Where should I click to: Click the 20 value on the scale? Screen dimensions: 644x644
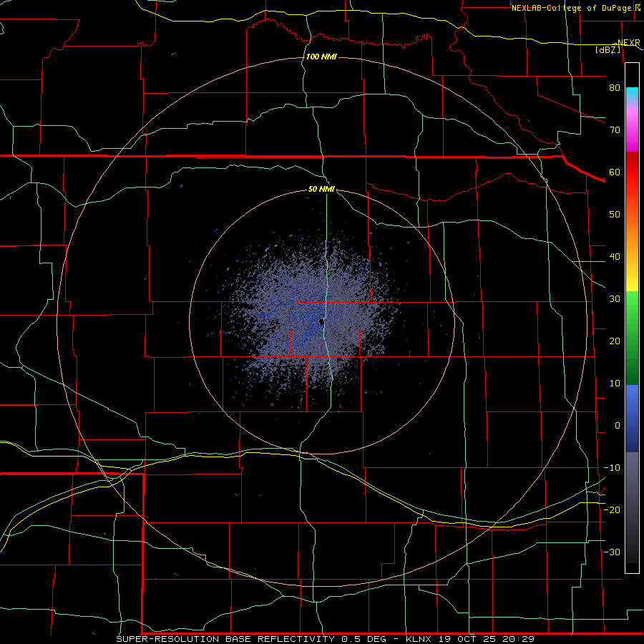pos(615,341)
